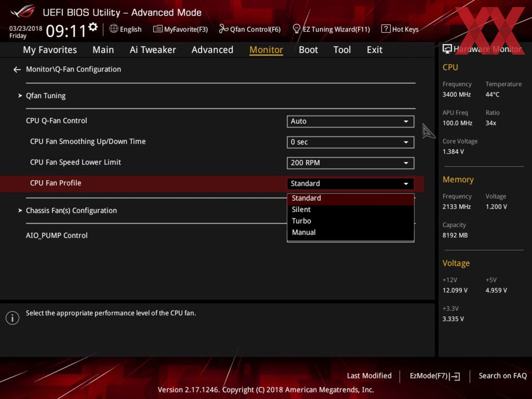Click the Qfan Control fan icon
Viewport: 532px width, 399px height.
[223, 29]
